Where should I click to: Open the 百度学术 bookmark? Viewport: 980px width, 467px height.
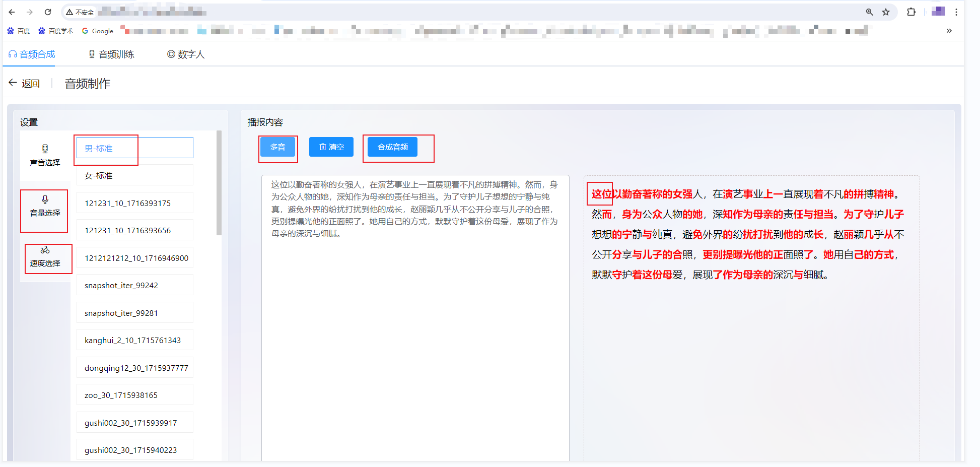click(56, 31)
